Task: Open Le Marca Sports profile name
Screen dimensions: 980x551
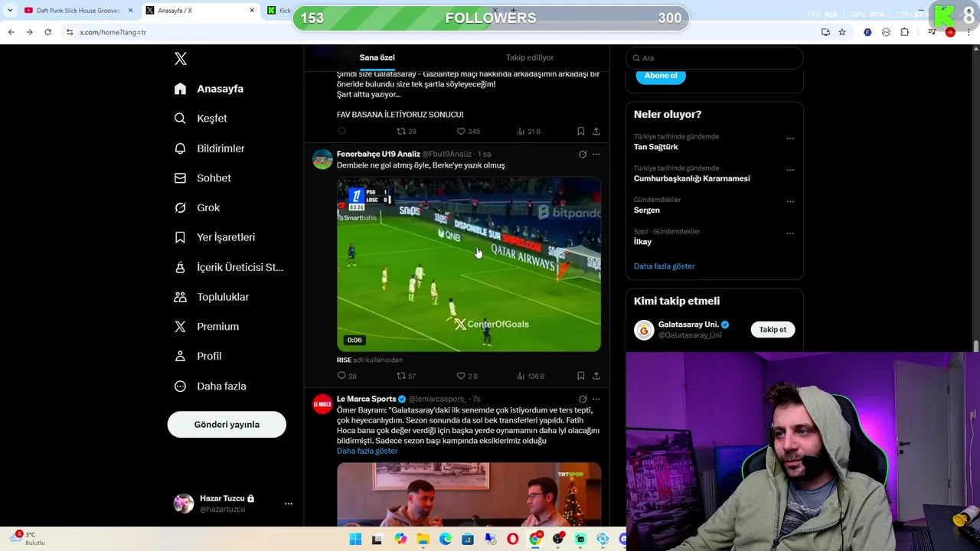Action: [366, 399]
